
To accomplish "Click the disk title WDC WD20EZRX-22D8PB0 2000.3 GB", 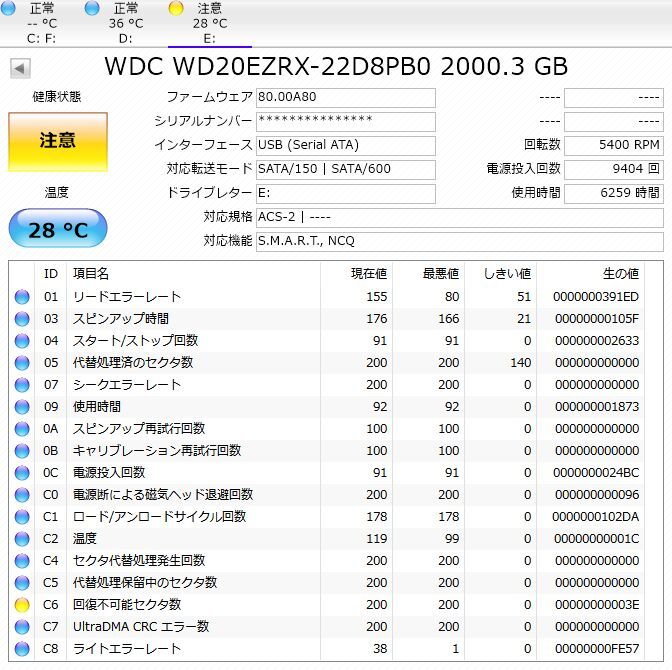I will [x=336, y=66].
